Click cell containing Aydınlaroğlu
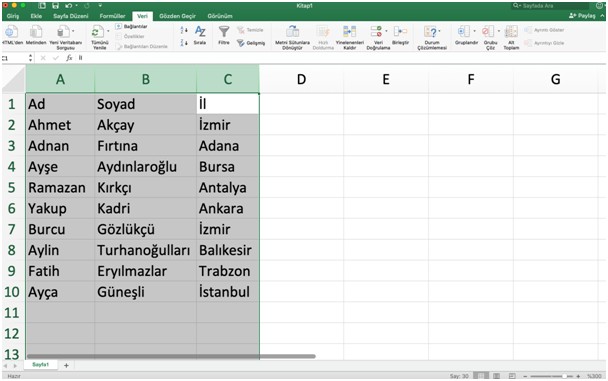 [145, 167]
